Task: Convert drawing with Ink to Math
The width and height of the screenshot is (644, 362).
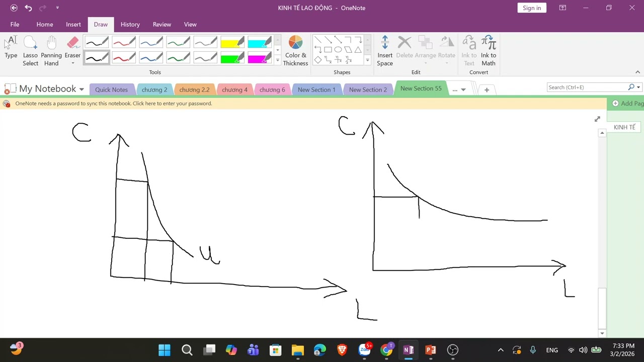Action: pyautogui.click(x=489, y=50)
